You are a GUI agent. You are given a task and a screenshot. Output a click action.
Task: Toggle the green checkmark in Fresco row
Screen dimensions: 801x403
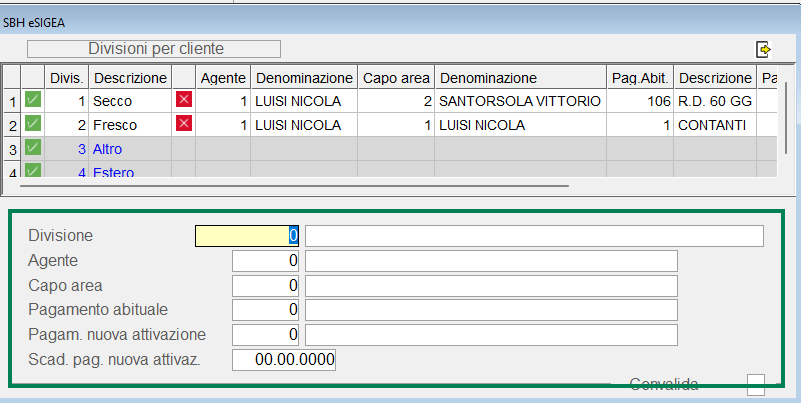pos(33,124)
